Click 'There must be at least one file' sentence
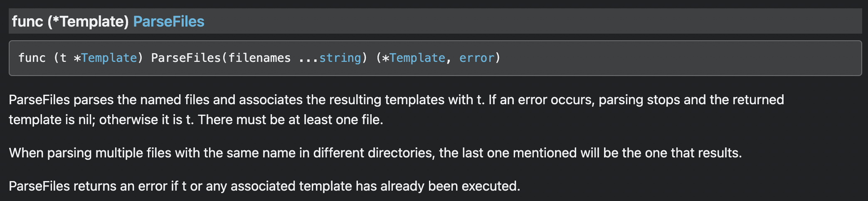Image resolution: width=868 pixels, height=201 pixels. tap(290, 120)
